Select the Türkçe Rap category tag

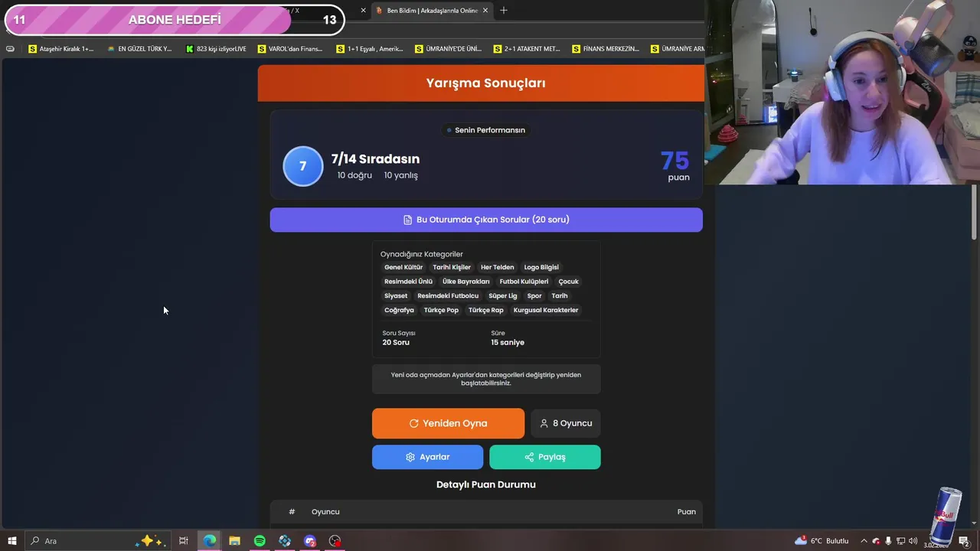click(486, 310)
